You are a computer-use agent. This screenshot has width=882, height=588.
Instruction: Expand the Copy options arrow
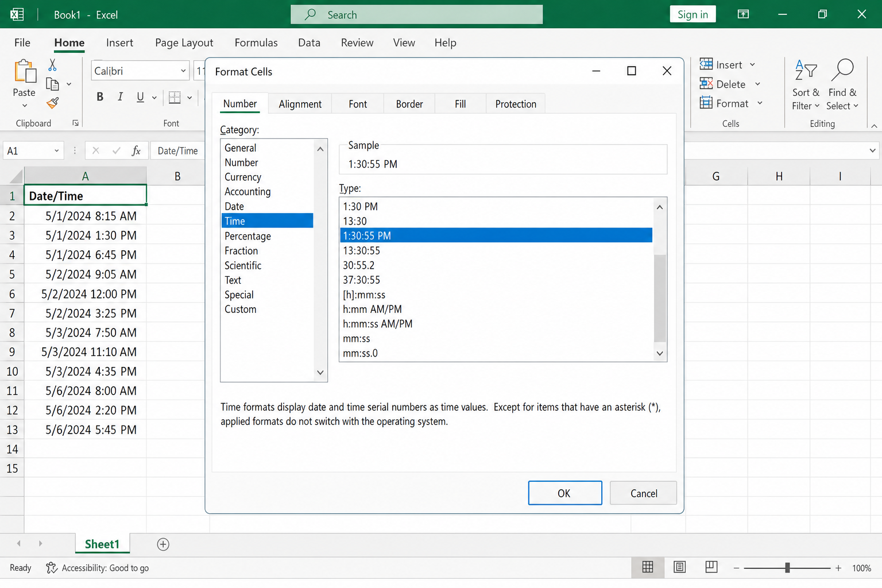tap(69, 84)
